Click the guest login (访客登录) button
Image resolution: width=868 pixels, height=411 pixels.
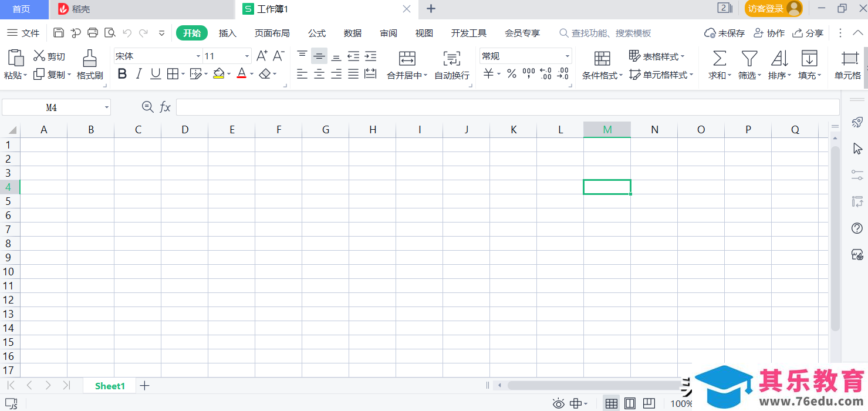click(x=774, y=8)
